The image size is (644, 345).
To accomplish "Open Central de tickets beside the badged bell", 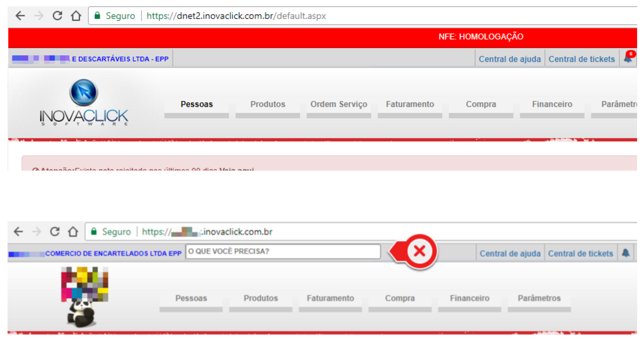I will [x=581, y=59].
